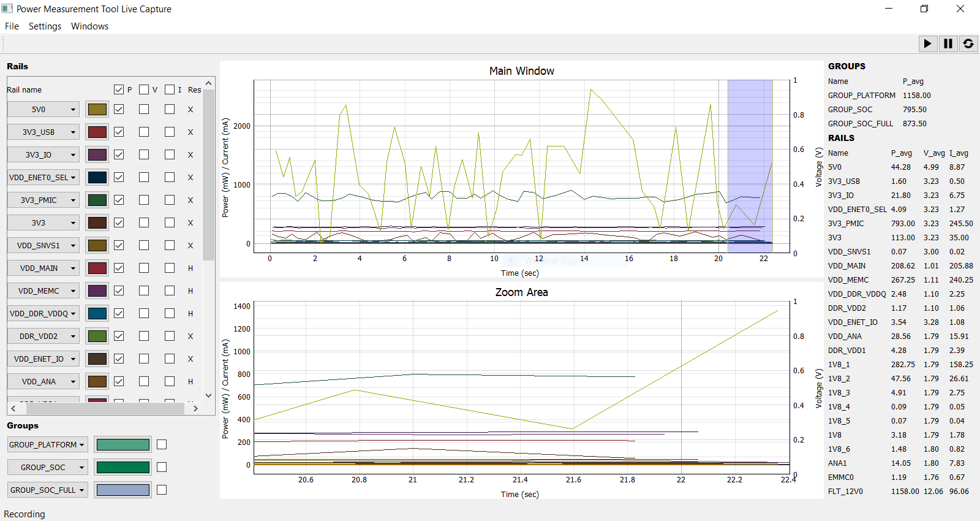
Task: Change the GROUP_PLATFORM color swatch
Action: click(x=123, y=444)
